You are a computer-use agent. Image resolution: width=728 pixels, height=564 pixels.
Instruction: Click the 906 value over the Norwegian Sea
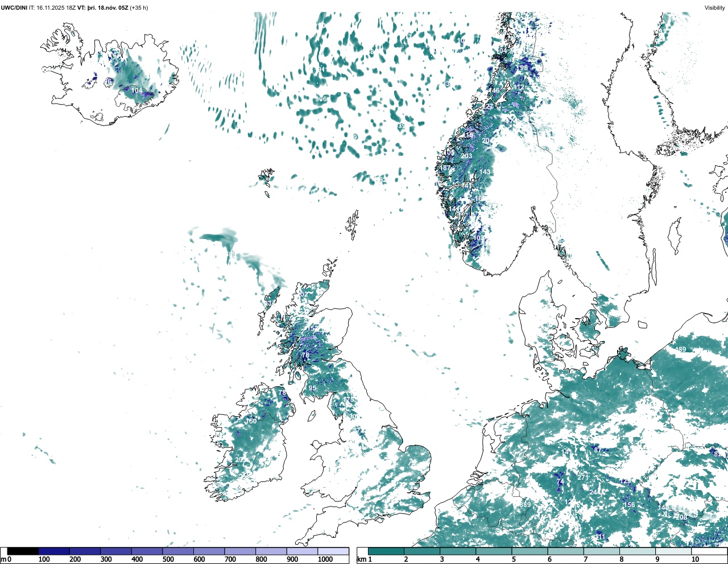pyautogui.click(x=321, y=99)
